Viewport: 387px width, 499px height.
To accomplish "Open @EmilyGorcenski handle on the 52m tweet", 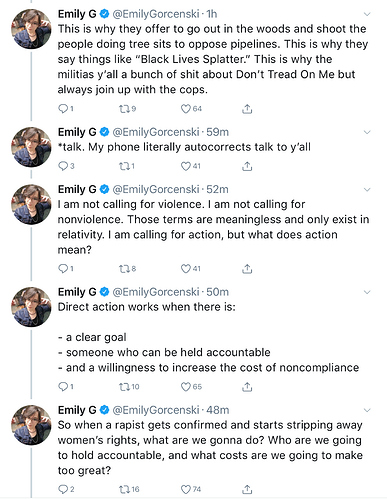I will pyautogui.click(x=156, y=190).
